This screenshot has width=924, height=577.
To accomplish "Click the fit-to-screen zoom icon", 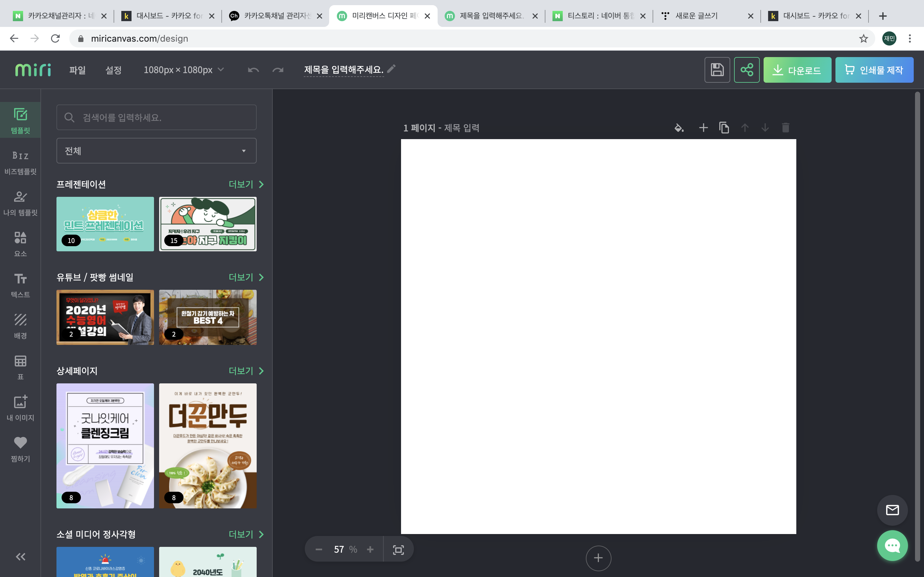I will 398,549.
